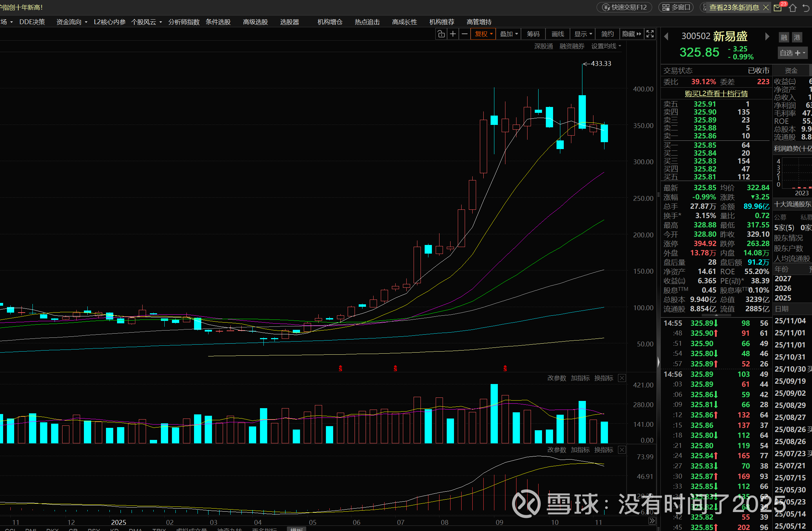The image size is (812, 531).
Task: Click the undo back arrow icon
Action: pos(806,8)
